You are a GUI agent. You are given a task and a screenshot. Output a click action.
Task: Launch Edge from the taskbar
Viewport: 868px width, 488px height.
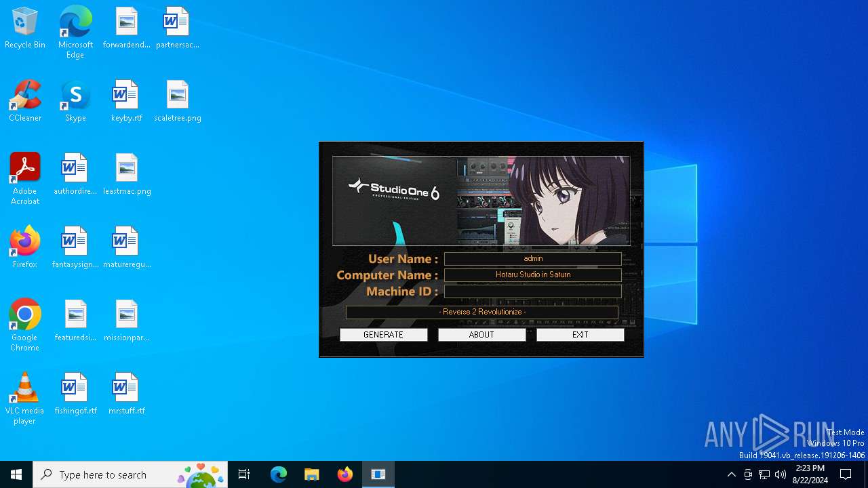pos(279,474)
